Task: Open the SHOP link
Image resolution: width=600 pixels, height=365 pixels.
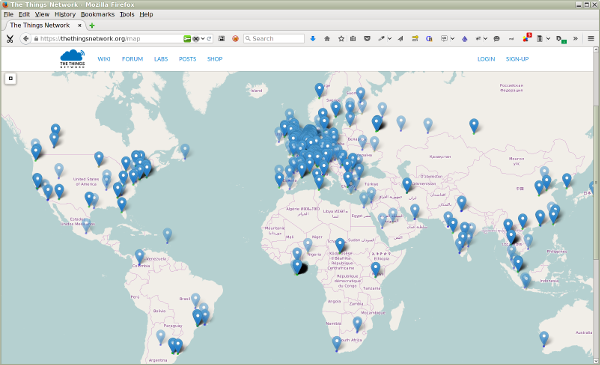Action: (x=215, y=59)
